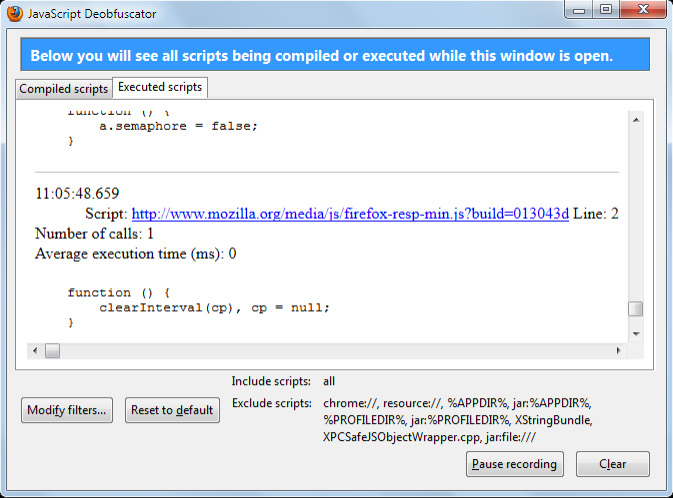The image size is (673, 498).
Task: Open the firefox-resp-min.js script link
Action: 350,214
